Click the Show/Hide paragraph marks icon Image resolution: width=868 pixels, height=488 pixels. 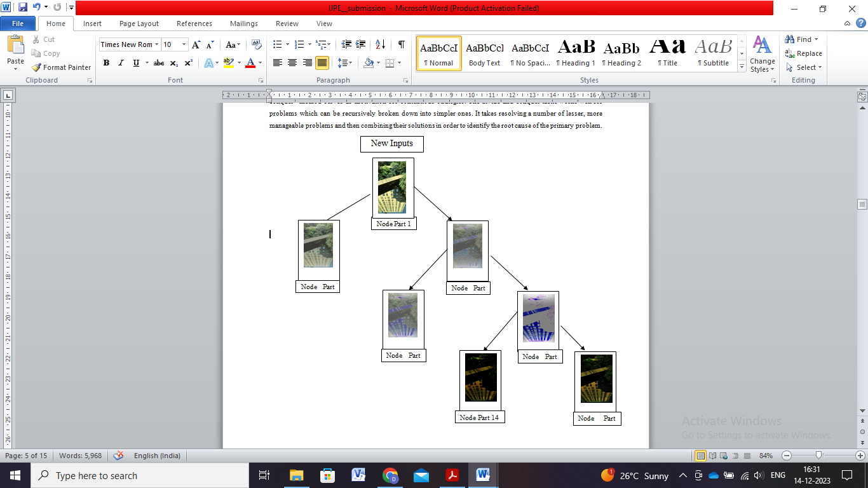tap(401, 44)
